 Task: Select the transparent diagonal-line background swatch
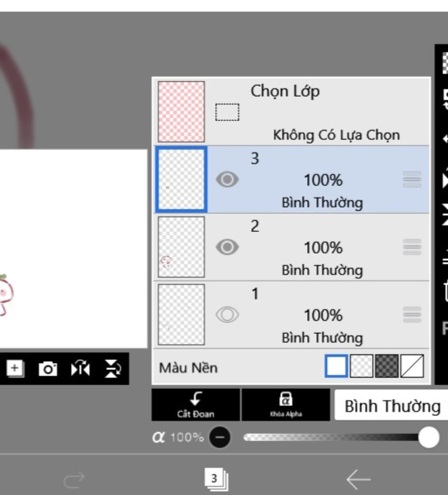(412, 366)
